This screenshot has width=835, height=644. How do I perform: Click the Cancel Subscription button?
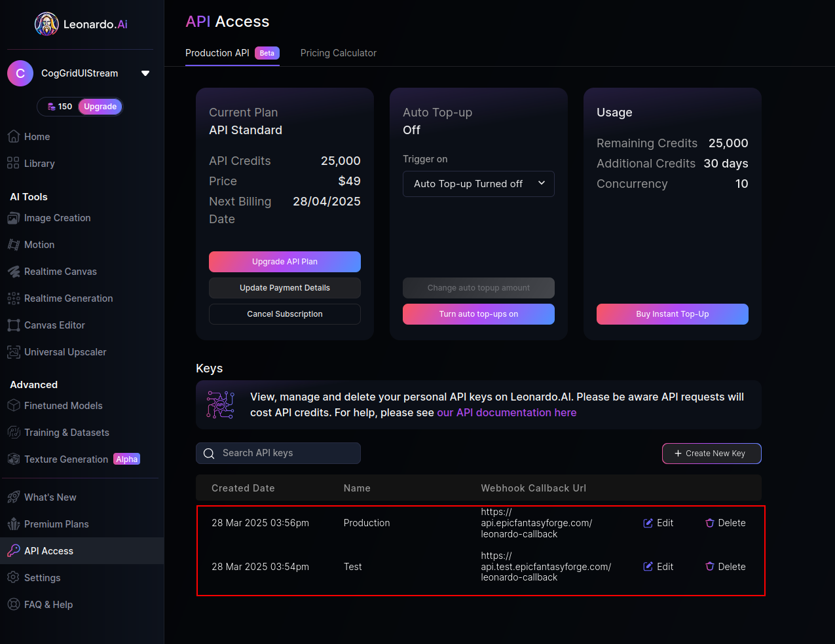click(285, 314)
